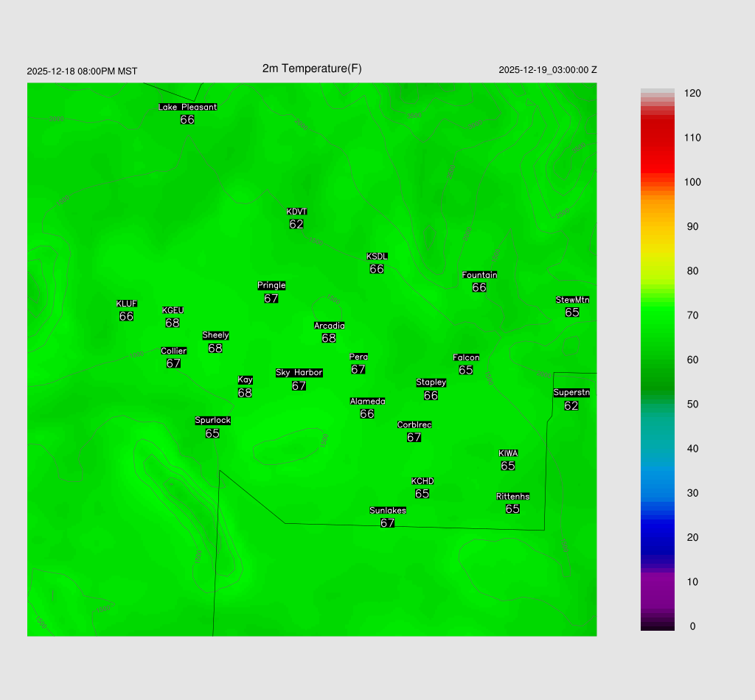755x700 pixels.
Task: Click the MST local timestamp text
Action: pos(82,71)
